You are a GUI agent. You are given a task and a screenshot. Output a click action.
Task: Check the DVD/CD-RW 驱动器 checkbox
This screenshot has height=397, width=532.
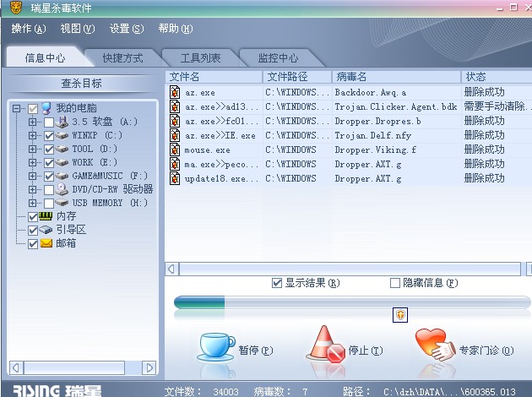click(49, 190)
